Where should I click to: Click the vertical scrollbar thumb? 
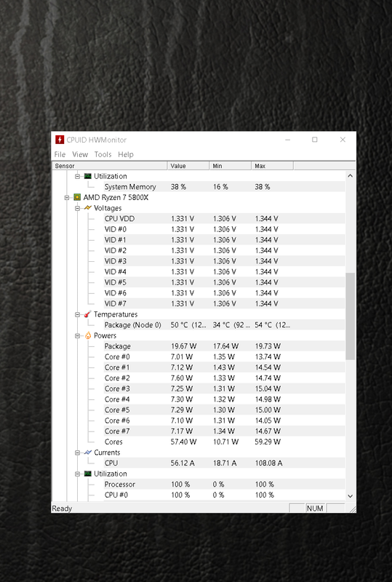[x=350, y=316]
